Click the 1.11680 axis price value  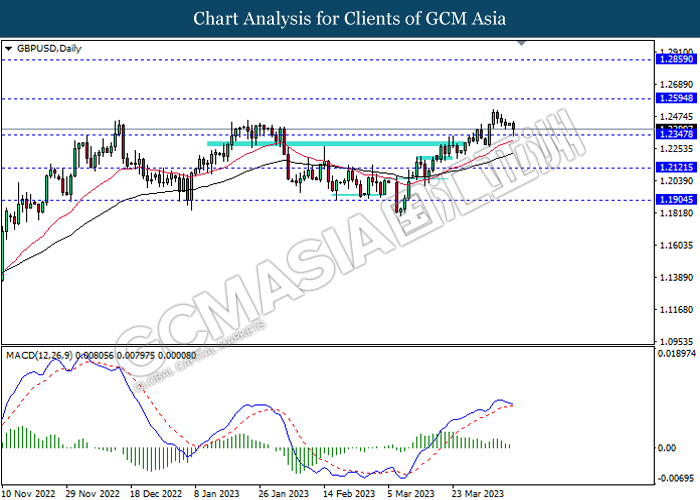676,309
